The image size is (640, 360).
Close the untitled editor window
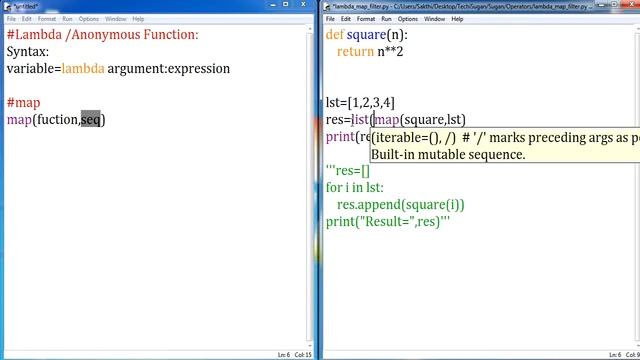click(303, 4)
